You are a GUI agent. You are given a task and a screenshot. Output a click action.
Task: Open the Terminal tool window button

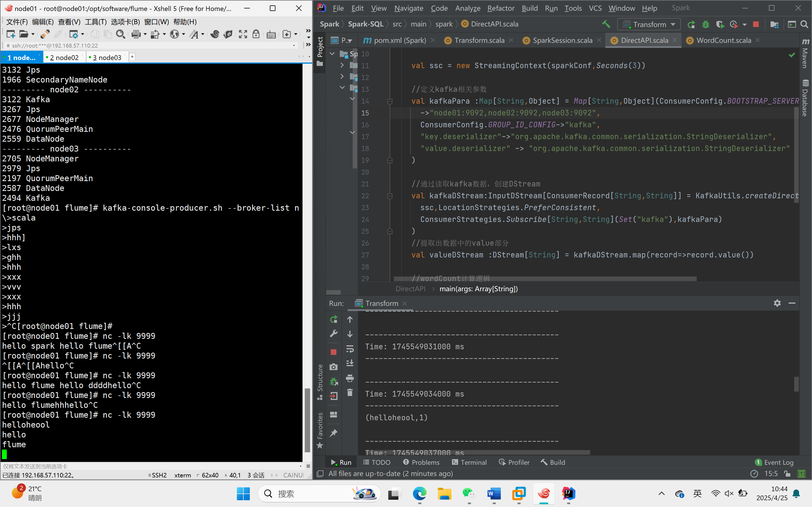click(x=469, y=462)
